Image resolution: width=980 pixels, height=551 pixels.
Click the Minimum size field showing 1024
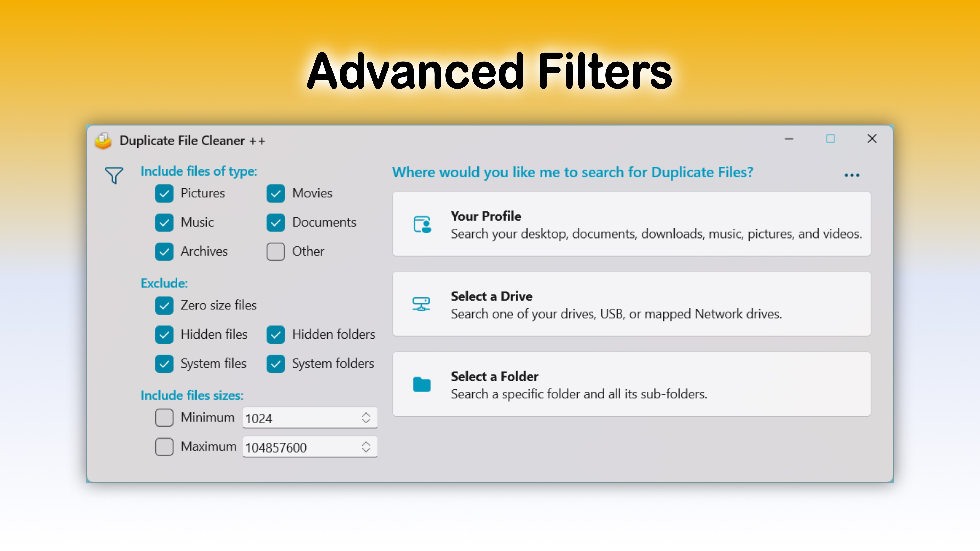tap(301, 418)
